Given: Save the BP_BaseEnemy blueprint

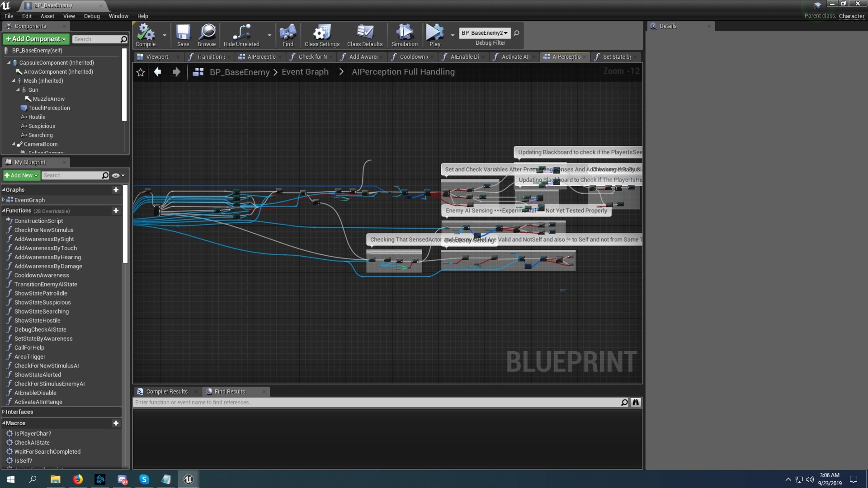Looking at the screenshot, I should click(x=183, y=35).
